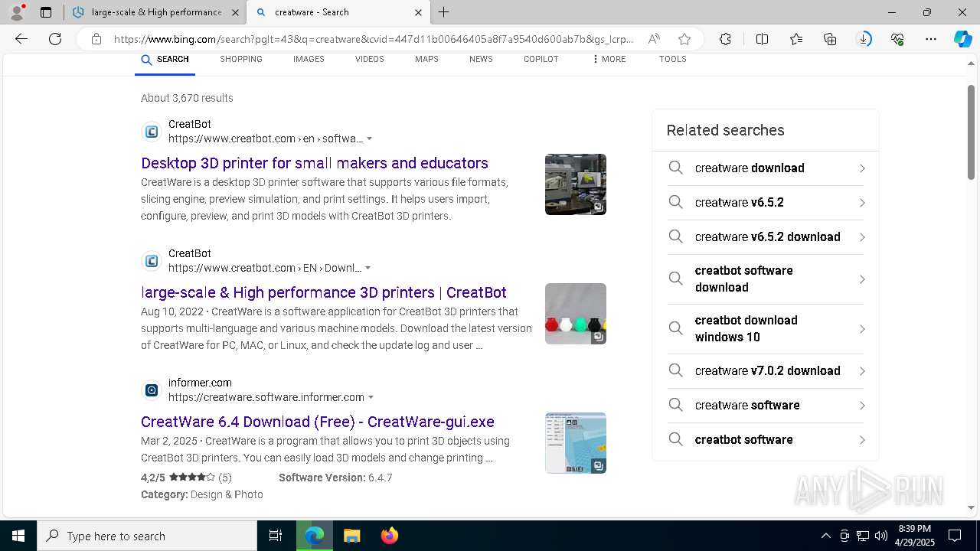Click chevron next to 'creatware software'
This screenshot has height=551, width=980.
[x=862, y=406]
